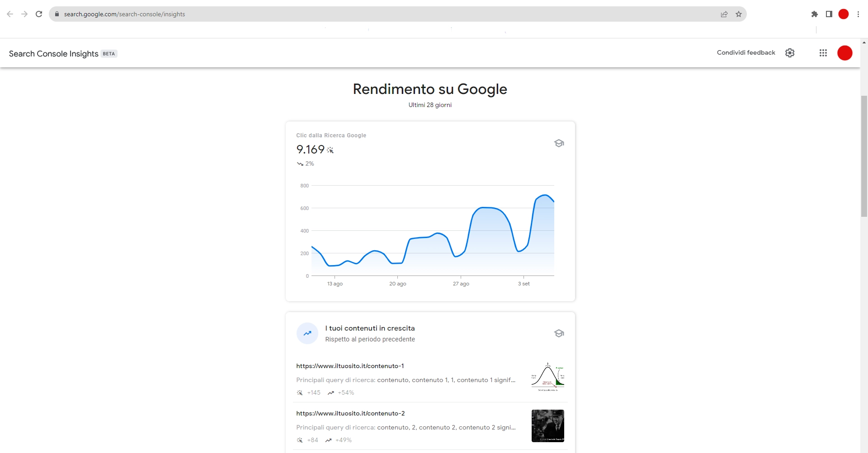
Task: Open the browser extensions puzzle icon
Action: pos(815,14)
